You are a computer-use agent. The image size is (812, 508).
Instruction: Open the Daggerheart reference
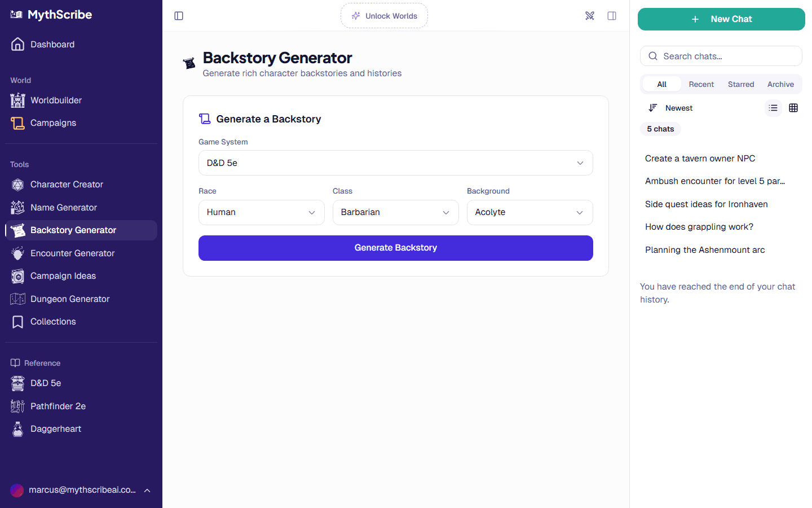pyautogui.click(x=54, y=428)
